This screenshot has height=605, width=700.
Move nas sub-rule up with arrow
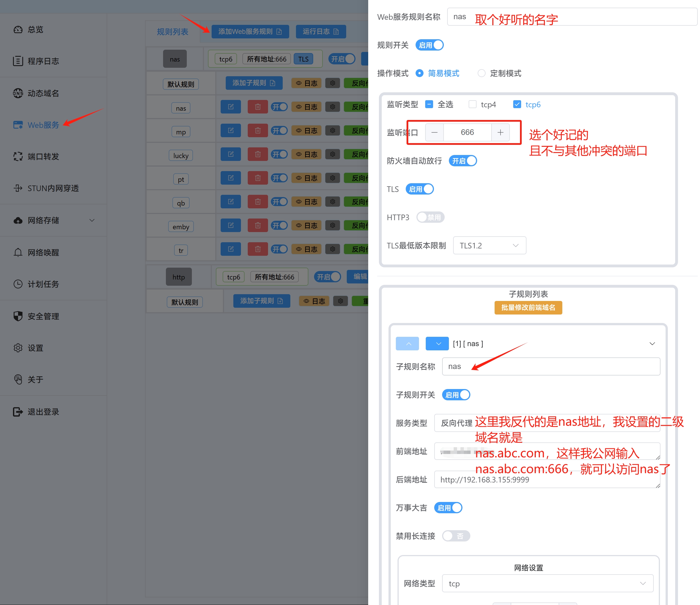pyautogui.click(x=407, y=344)
